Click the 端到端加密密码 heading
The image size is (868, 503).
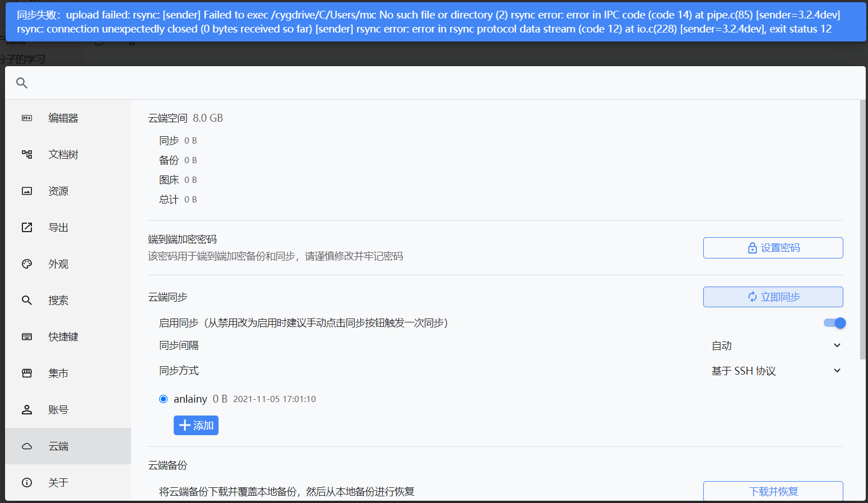pos(182,239)
